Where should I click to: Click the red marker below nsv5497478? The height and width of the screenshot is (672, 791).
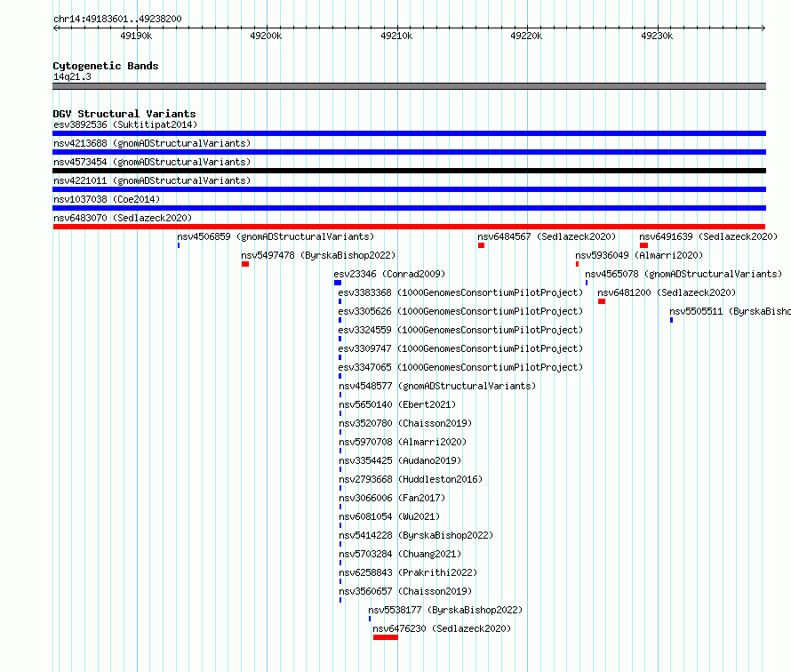pos(245,264)
